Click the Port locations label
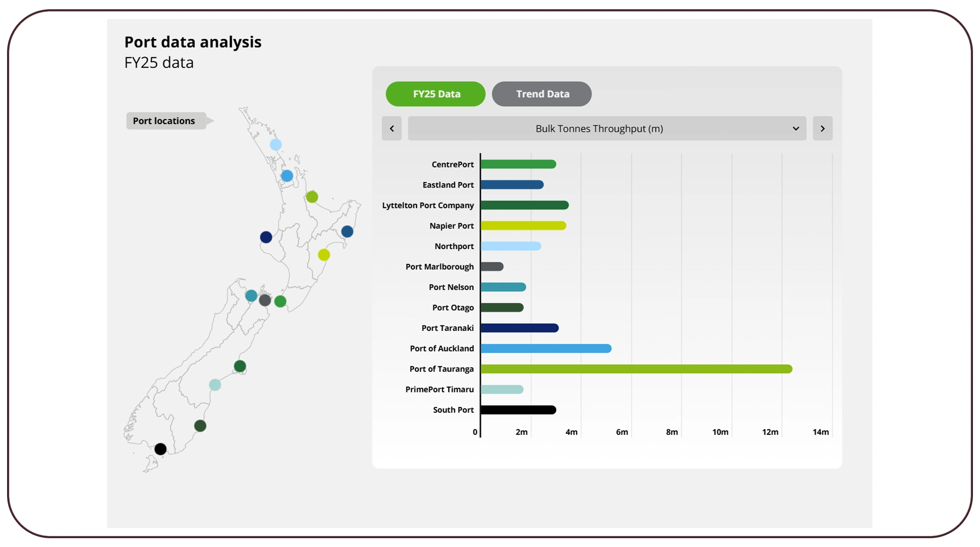Viewport: 980px width, 547px height. click(x=164, y=120)
